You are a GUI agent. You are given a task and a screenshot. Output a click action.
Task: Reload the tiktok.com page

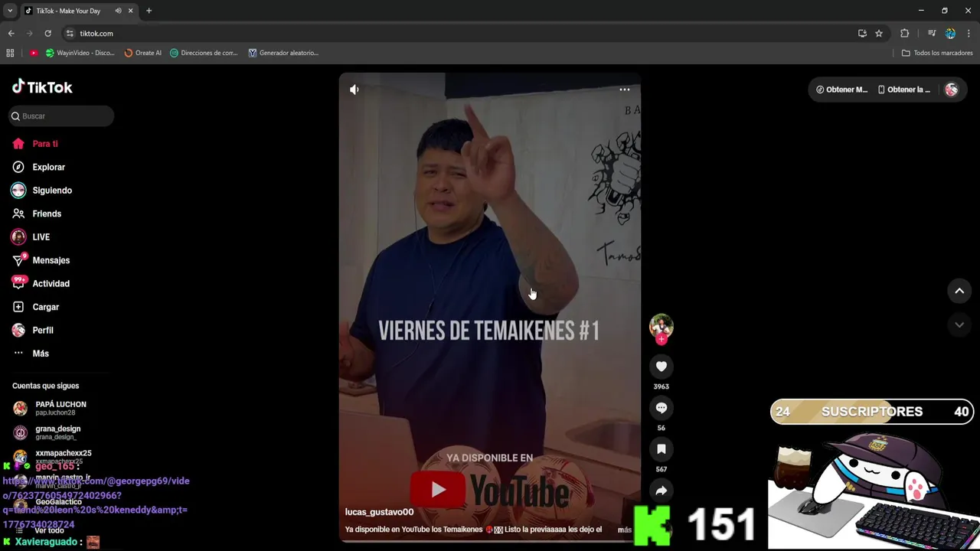[47, 34]
